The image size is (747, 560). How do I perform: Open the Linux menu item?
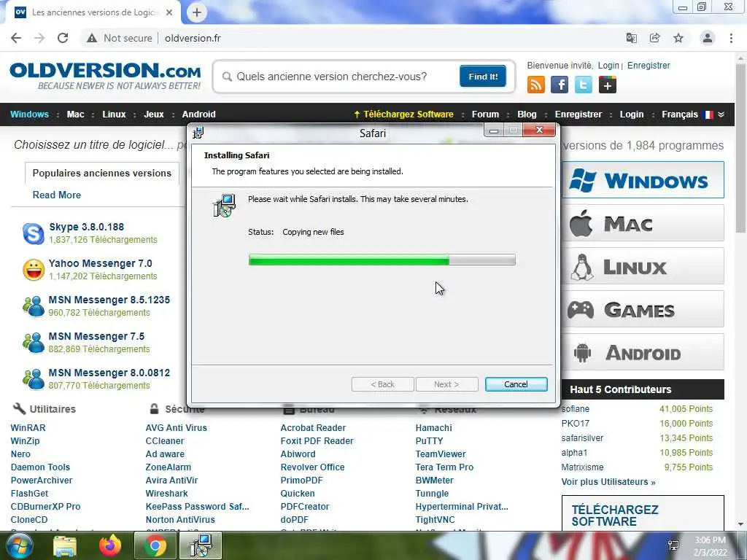[114, 114]
